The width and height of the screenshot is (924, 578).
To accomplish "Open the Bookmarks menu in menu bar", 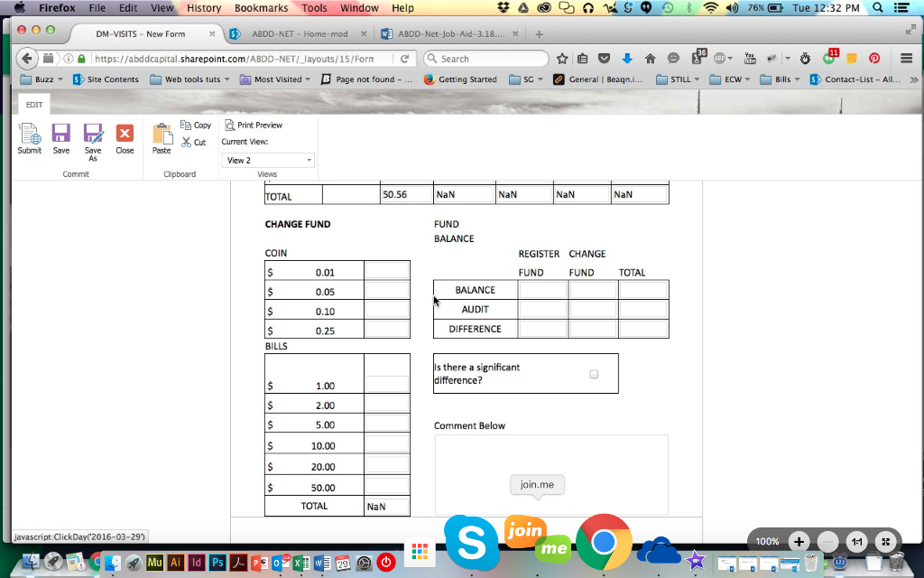I will click(261, 8).
